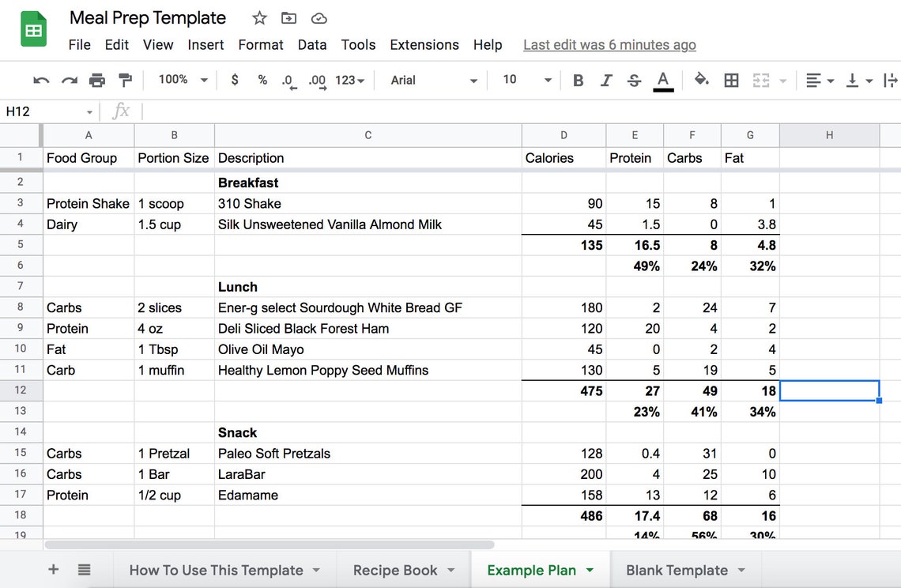Select the Fill color paint bucket icon
Image resolution: width=901 pixels, height=588 pixels.
[702, 80]
